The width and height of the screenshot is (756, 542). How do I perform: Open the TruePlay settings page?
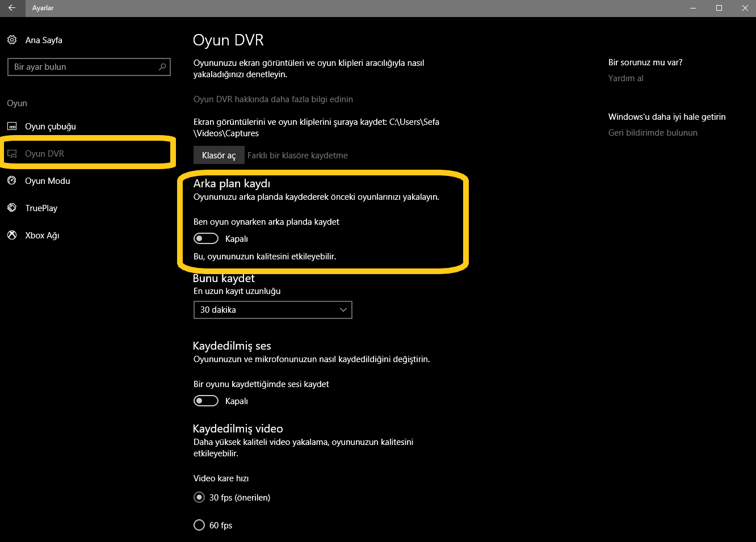tap(41, 208)
